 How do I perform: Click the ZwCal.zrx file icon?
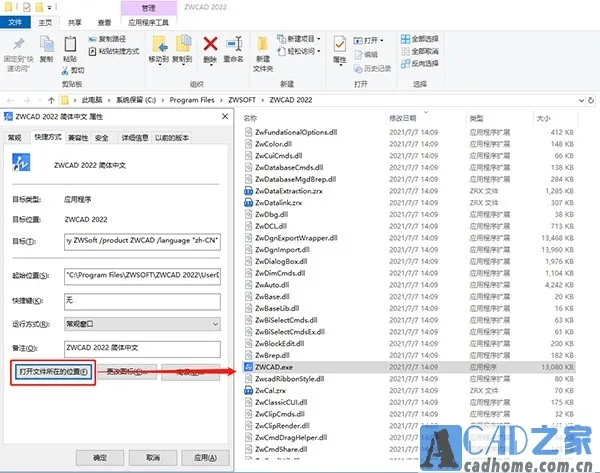click(x=248, y=391)
